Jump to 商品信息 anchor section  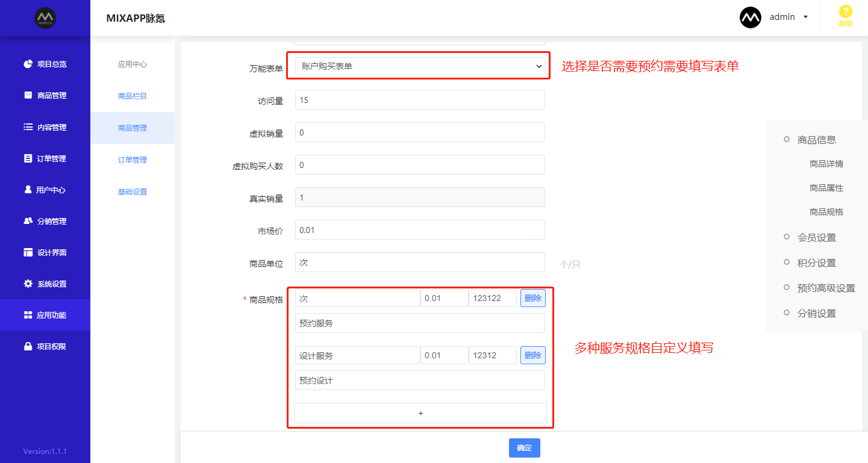point(817,140)
